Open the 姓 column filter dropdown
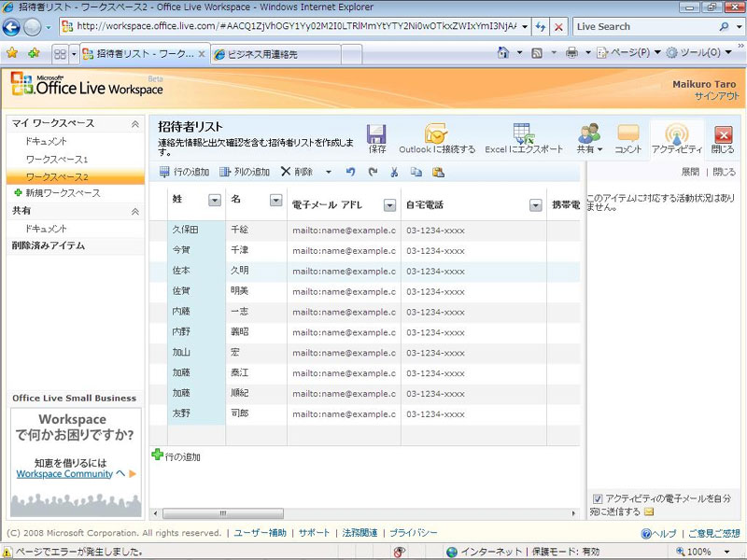This screenshot has height=560, width=747. 215,201
